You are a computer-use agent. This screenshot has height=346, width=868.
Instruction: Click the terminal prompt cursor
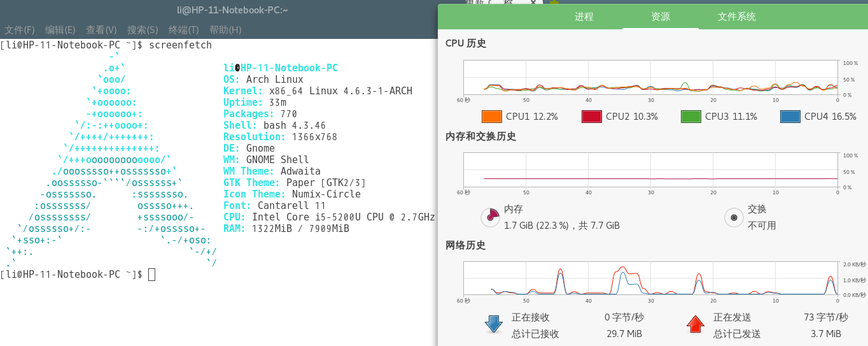click(151, 275)
